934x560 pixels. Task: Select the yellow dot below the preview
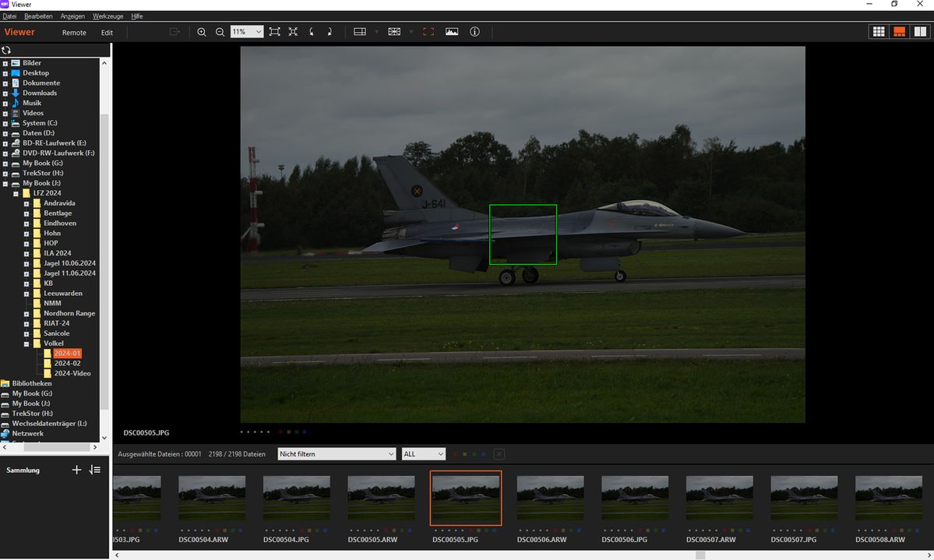pyautogui.click(x=288, y=431)
